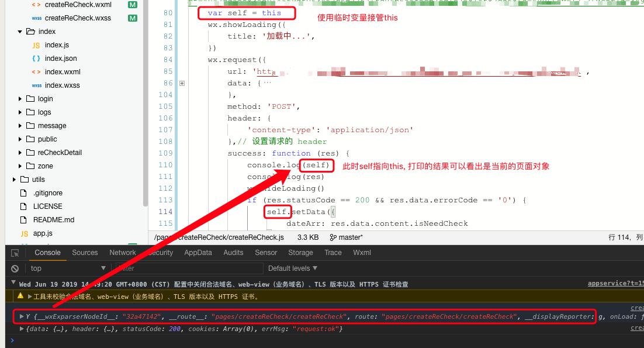Image resolution: width=644 pixels, height=348 pixels.
Task: Expand the public folder
Action: (x=20, y=139)
